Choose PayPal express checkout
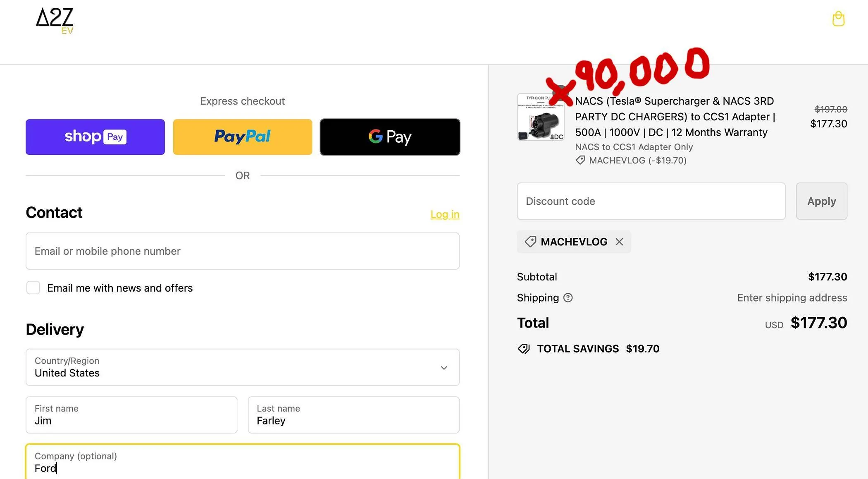The height and width of the screenshot is (479, 868). 243,137
